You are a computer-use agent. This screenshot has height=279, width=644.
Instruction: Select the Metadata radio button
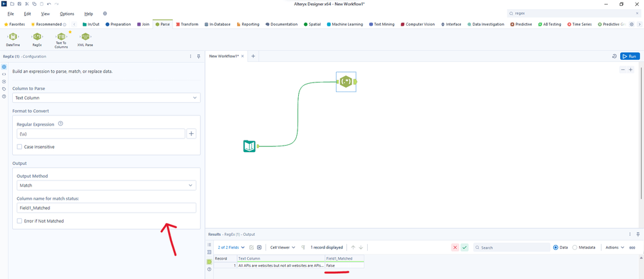click(575, 247)
